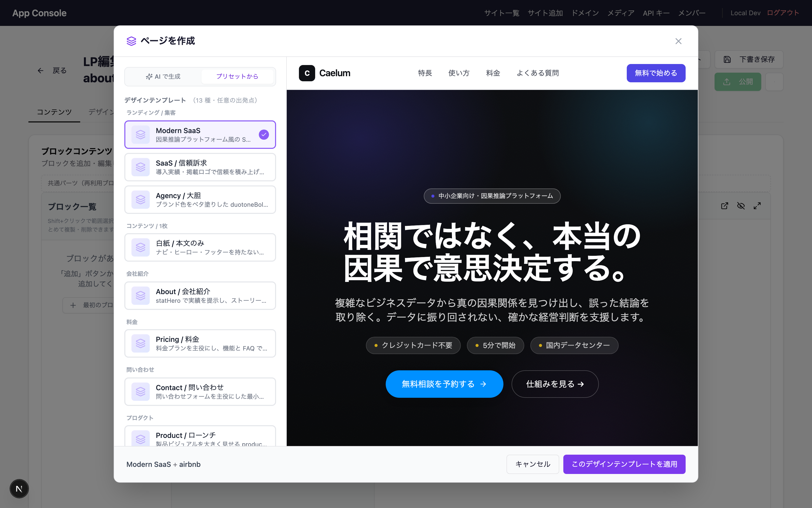Toggle the preview visibility eye icon

tap(741, 206)
